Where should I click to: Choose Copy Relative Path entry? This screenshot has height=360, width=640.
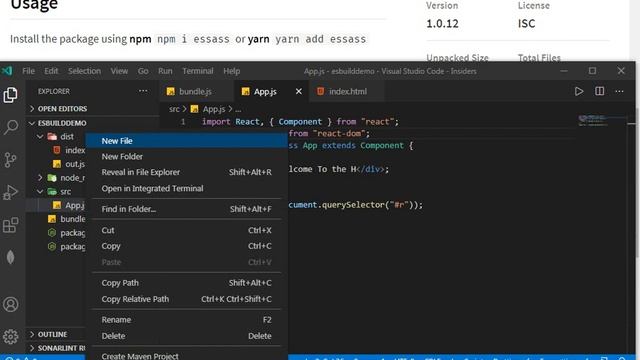pos(187,299)
